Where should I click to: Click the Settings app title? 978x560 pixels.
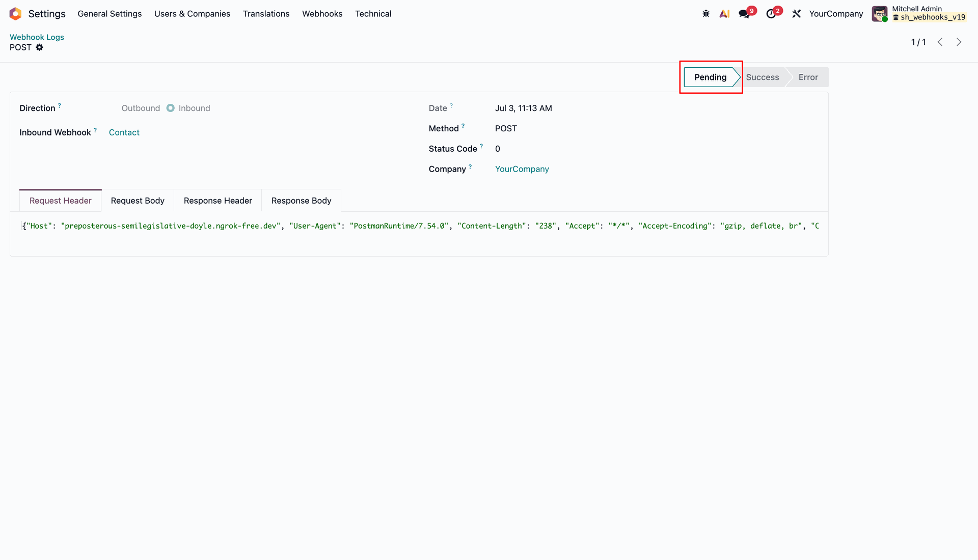point(47,14)
